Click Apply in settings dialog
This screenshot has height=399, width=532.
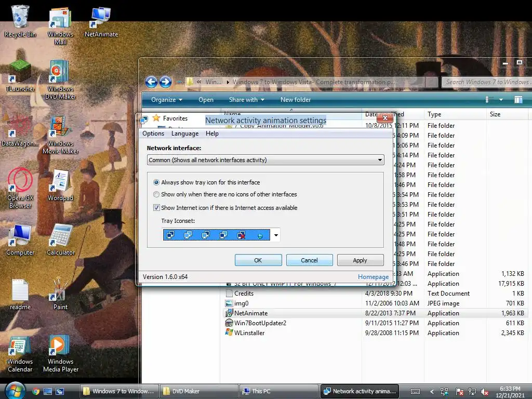click(x=361, y=260)
